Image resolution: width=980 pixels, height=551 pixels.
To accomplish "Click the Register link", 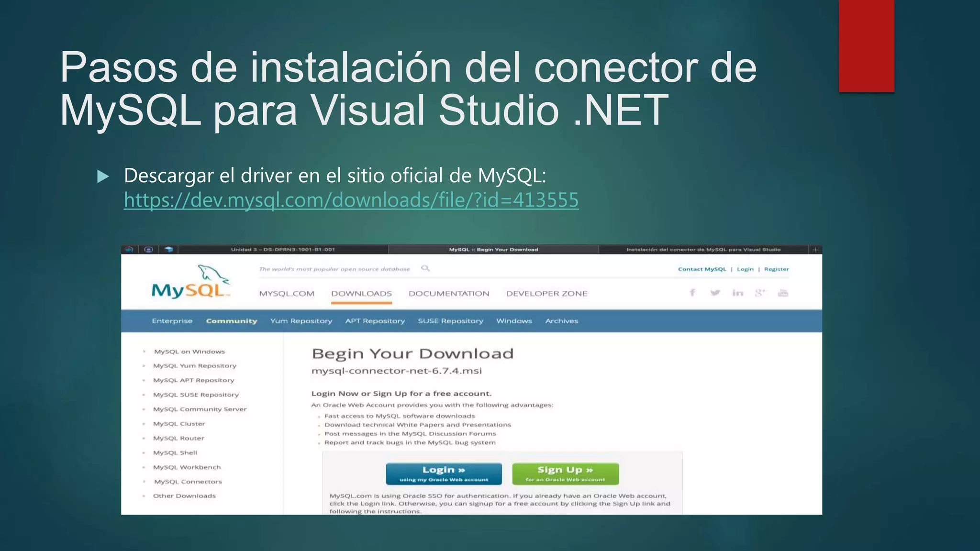I will (776, 269).
